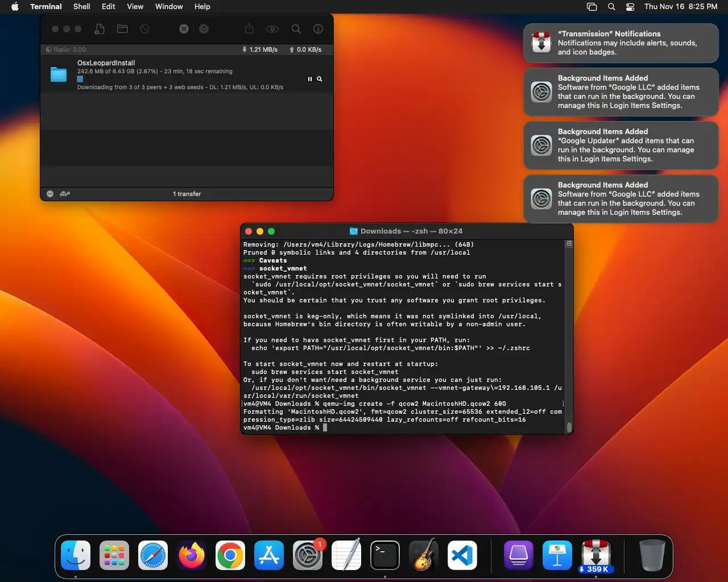Toggle Quick Look eye icon in Transmission
Image resolution: width=728 pixels, height=582 pixels.
[272, 29]
